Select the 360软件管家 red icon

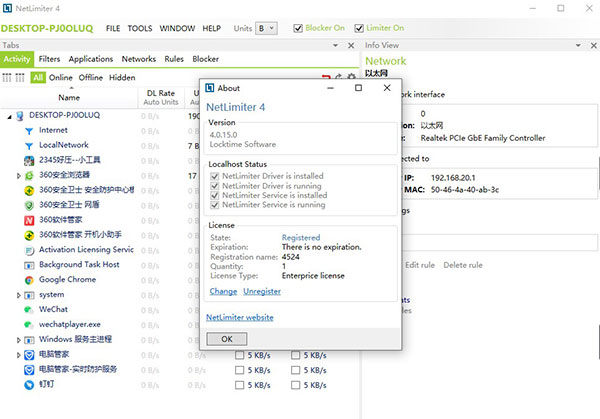(28, 219)
